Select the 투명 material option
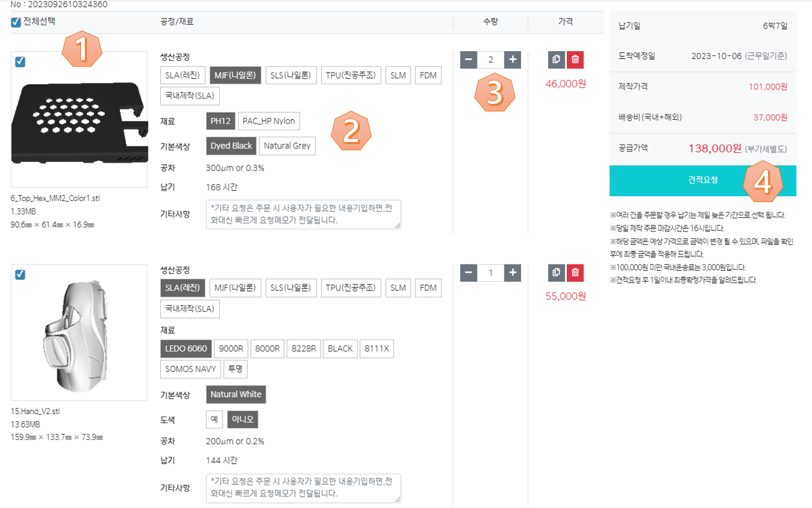812x508 pixels. tap(235, 369)
